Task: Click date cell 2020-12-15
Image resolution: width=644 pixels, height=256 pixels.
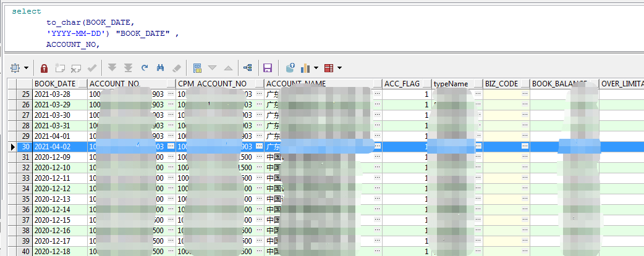Action: (60, 220)
